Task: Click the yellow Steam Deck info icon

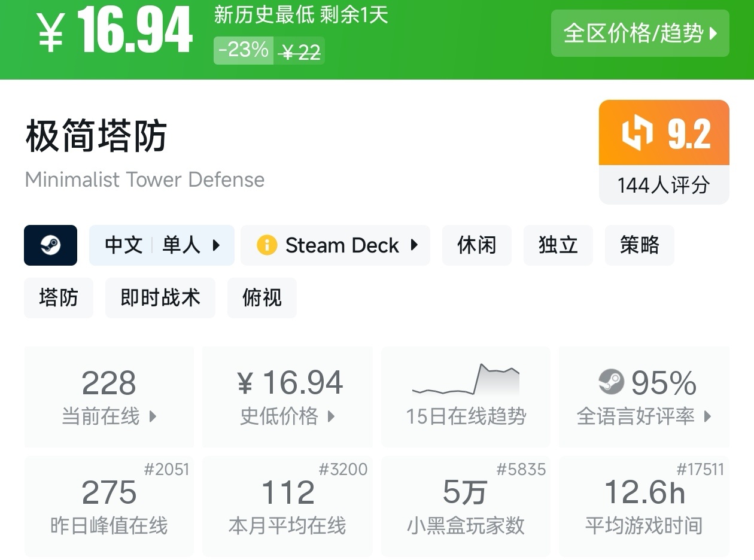Action: [x=266, y=245]
